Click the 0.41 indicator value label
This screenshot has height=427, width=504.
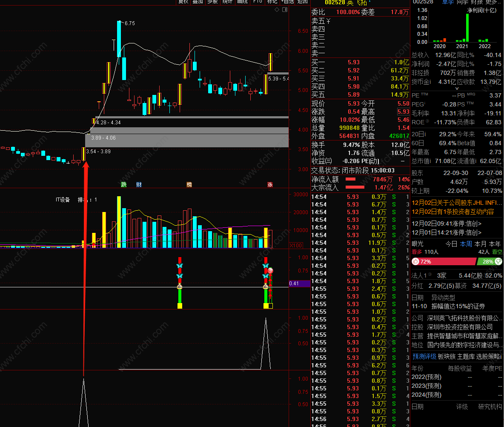pos(300,284)
